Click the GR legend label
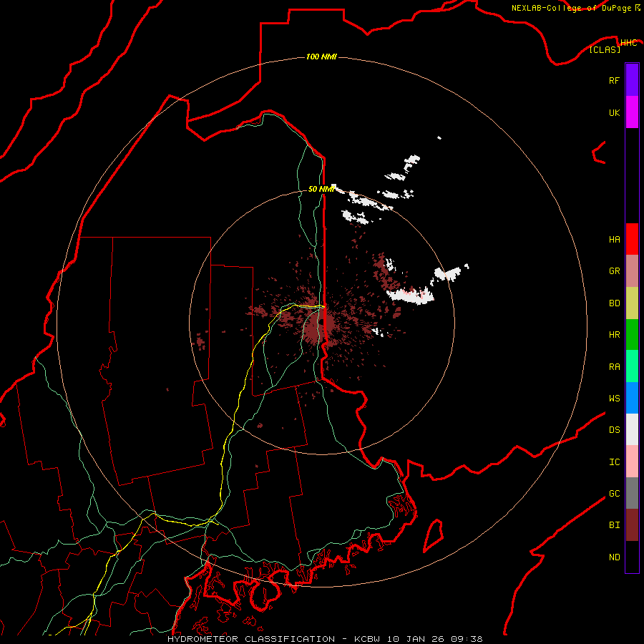Viewport: 644px width, 644px height. pos(614,271)
